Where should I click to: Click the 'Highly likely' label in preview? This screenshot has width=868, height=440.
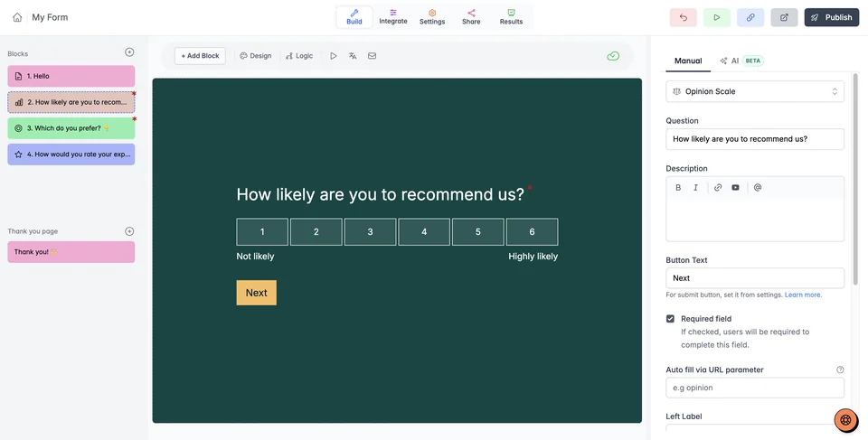pyautogui.click(x=533, y=257)
